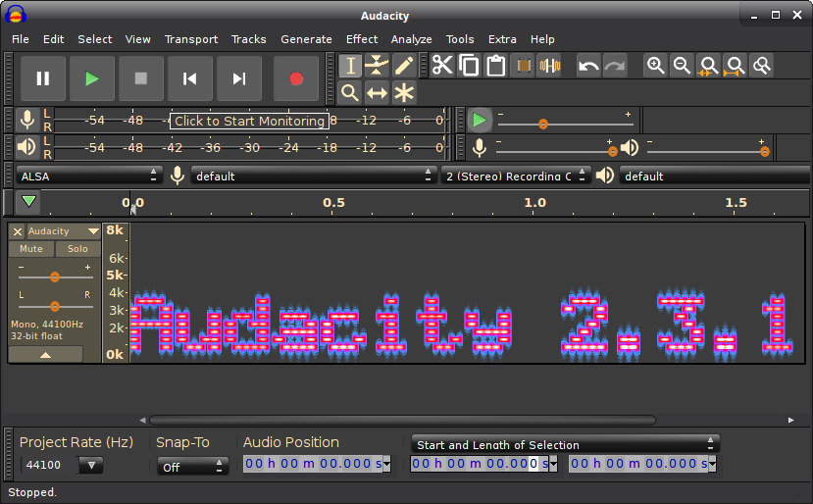Select the Time Shift tool
Viewport: 813px width, 504px height.
pos(377,93)
